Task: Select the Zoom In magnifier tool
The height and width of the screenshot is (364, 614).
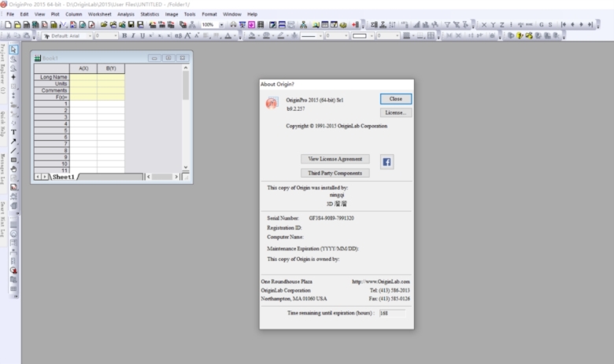Action: pos(13,59)
